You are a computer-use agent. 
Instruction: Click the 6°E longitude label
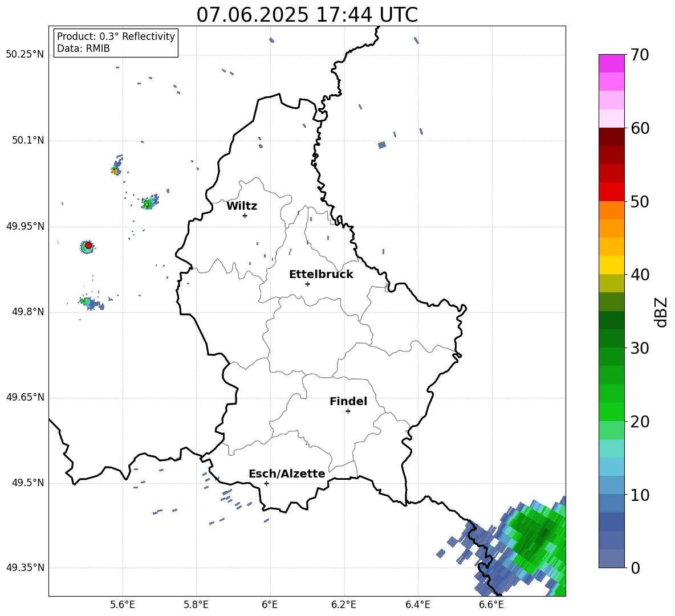coord(270,605)
